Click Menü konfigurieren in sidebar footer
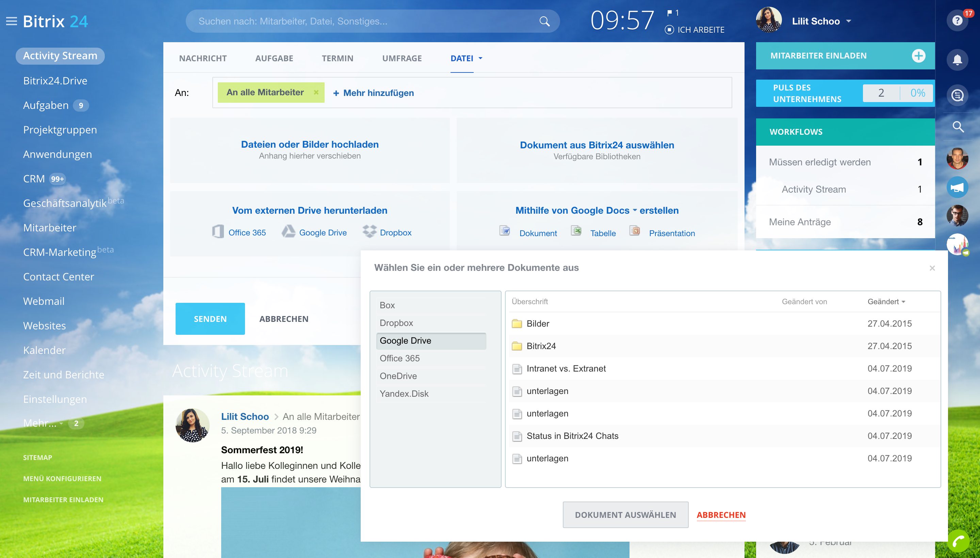Screen dimensions: 980x558 [62, 479]
